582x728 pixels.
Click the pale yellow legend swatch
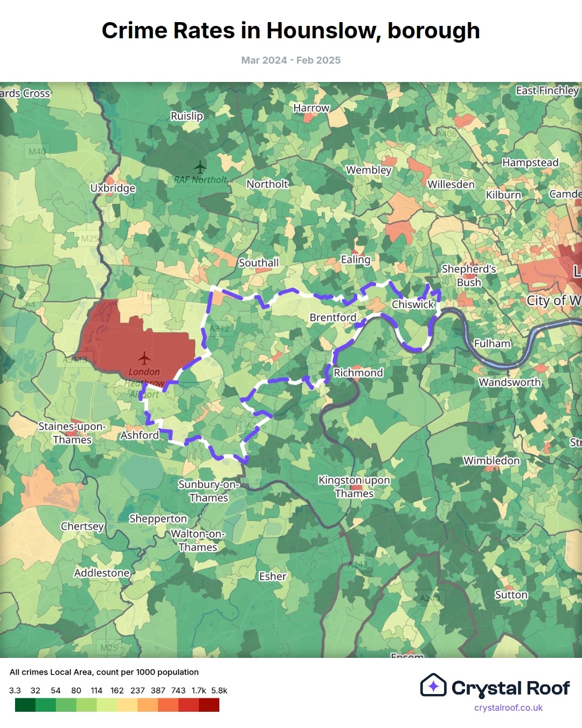point(127,705)
